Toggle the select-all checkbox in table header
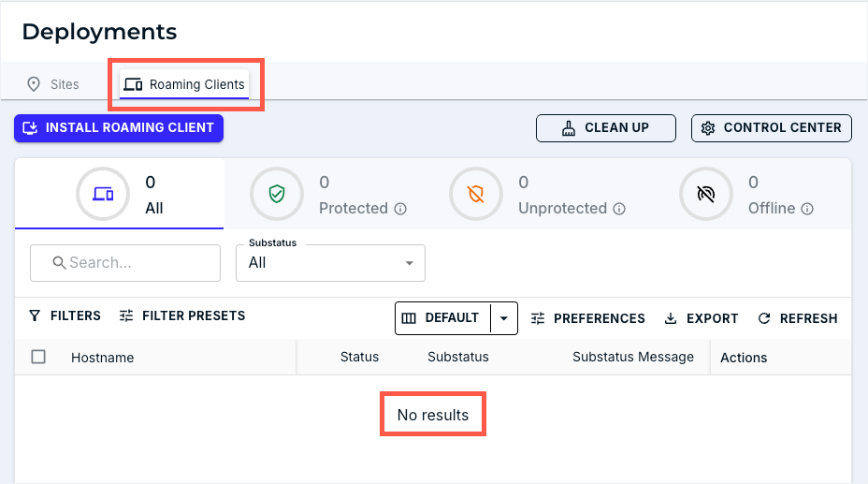 click(x=38, y=357)
